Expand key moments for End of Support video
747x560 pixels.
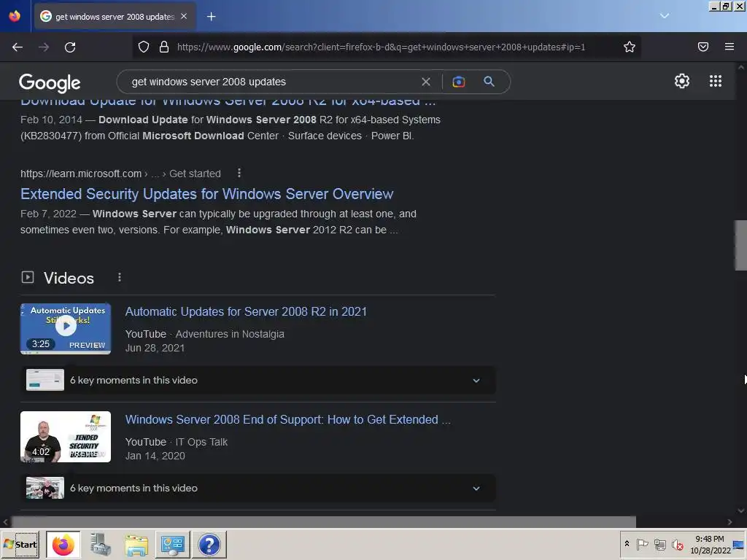258,488
